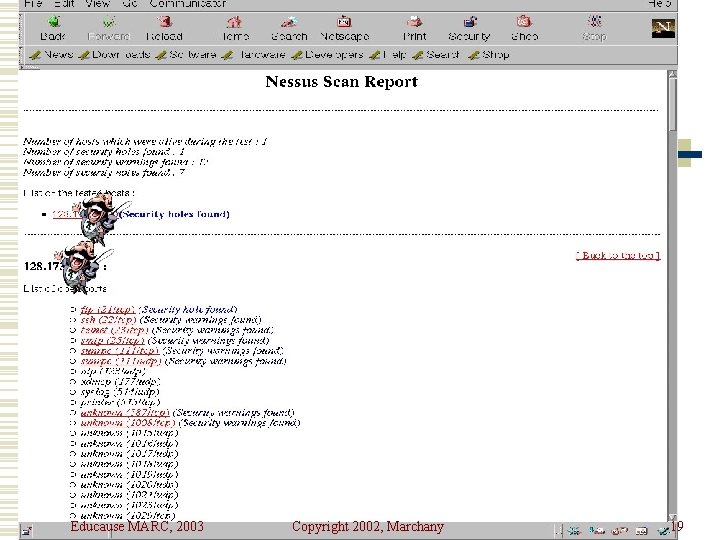Click the Netscape N logo icon
The height and width of the screenshot is (540, 720).
coord(663,28)
